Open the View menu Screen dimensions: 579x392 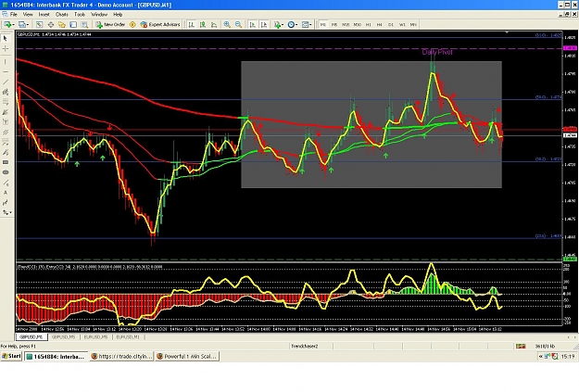[28, 15]
